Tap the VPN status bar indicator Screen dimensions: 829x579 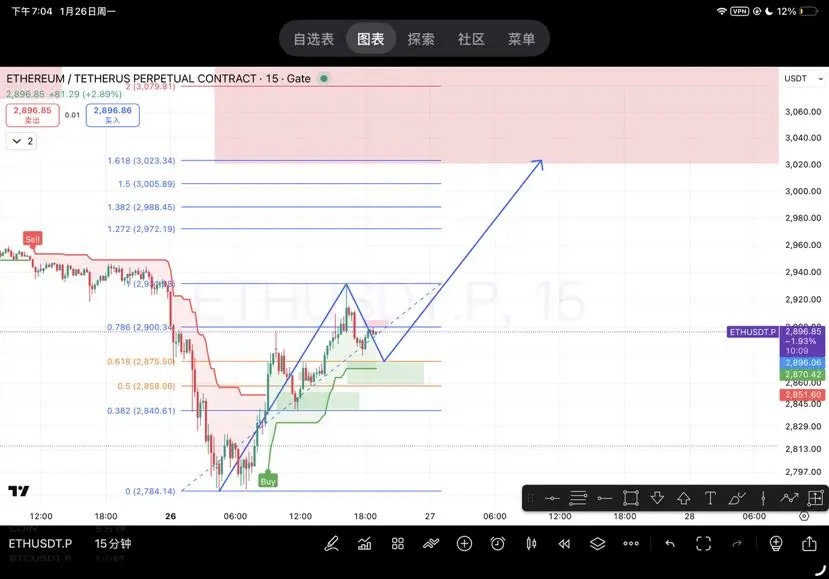point(740,11)
